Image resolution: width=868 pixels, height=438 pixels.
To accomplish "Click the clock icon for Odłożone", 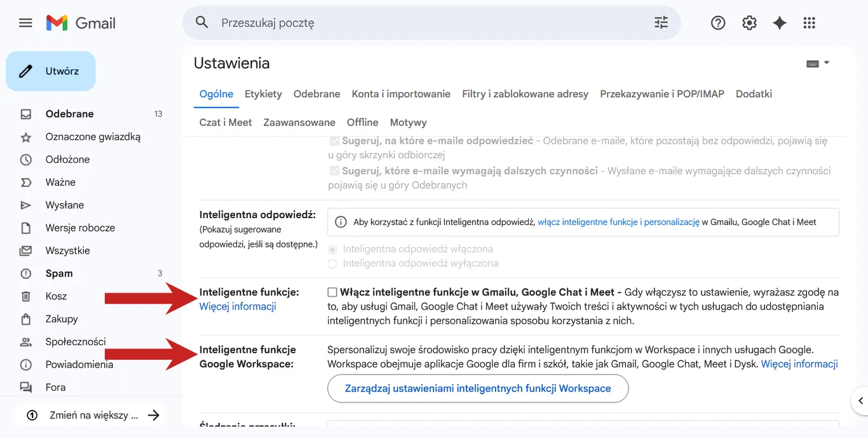I will 26,160.
